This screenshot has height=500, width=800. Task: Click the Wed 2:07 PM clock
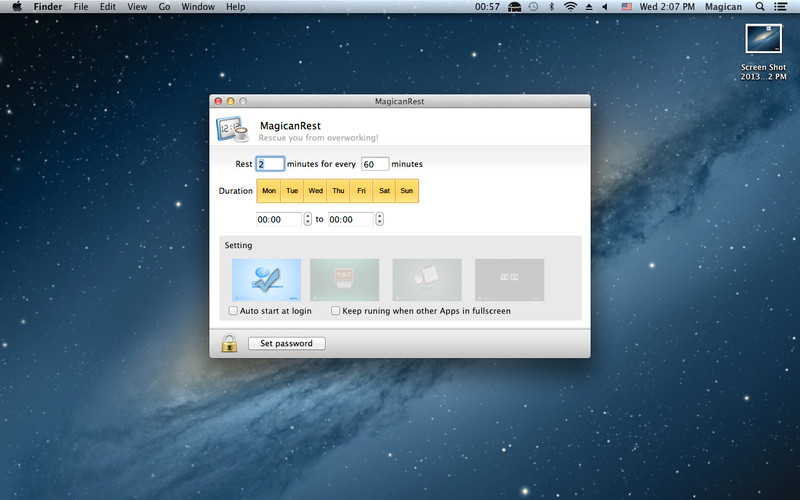(x=667, y=7)
